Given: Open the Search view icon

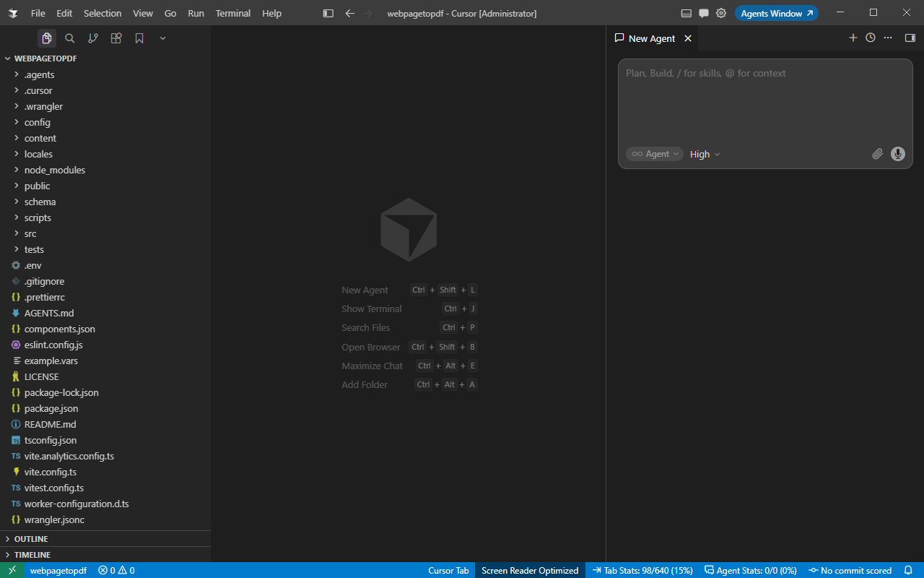Looking at the screenshot, I should point(70,38).
